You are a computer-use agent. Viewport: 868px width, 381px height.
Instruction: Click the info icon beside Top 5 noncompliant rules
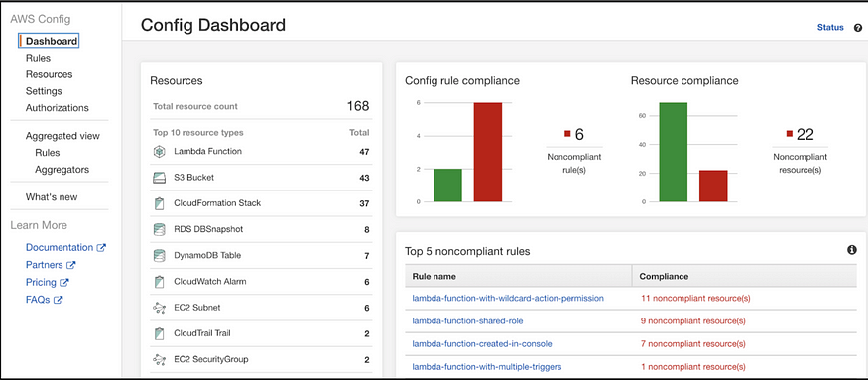(x=852, y=250)
